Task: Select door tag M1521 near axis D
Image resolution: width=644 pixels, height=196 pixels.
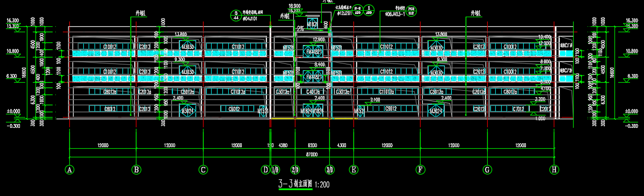Action: (263, 111)
